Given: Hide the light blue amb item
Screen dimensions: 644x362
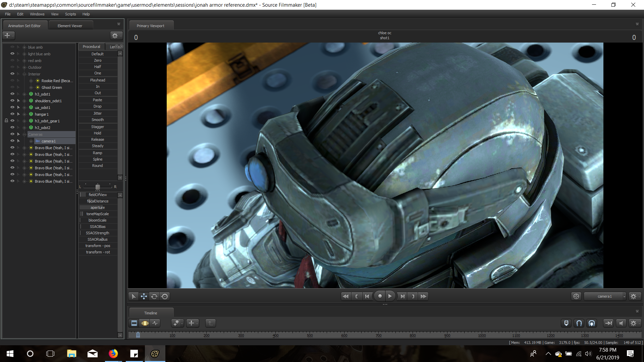Looking at the screenshot, I should pos(12,54).
